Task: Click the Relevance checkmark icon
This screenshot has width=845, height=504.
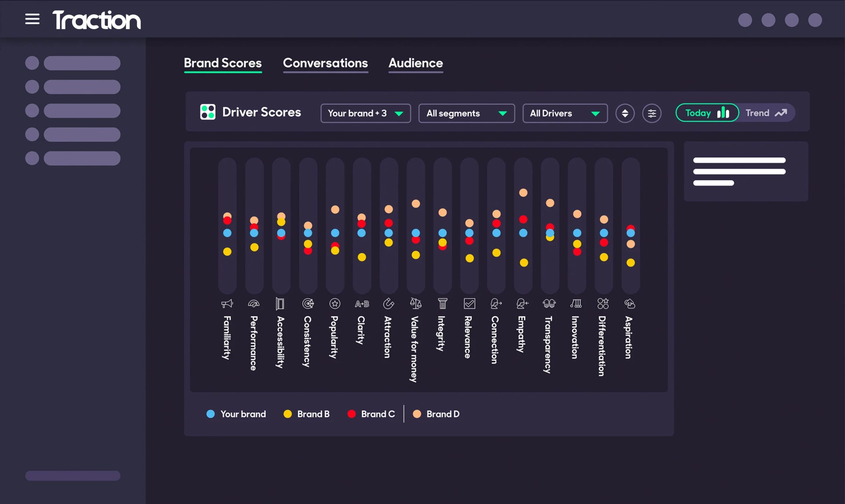Action: (469, 303)
